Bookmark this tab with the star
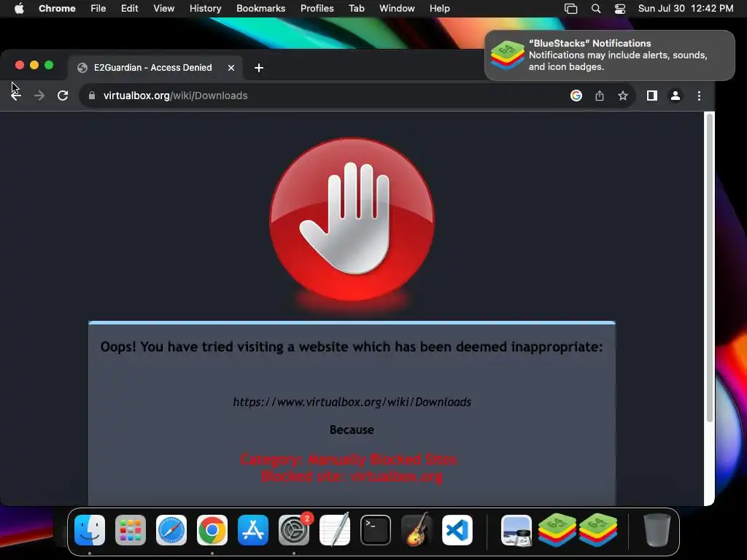The image size is (747, 560). (623, 96)
